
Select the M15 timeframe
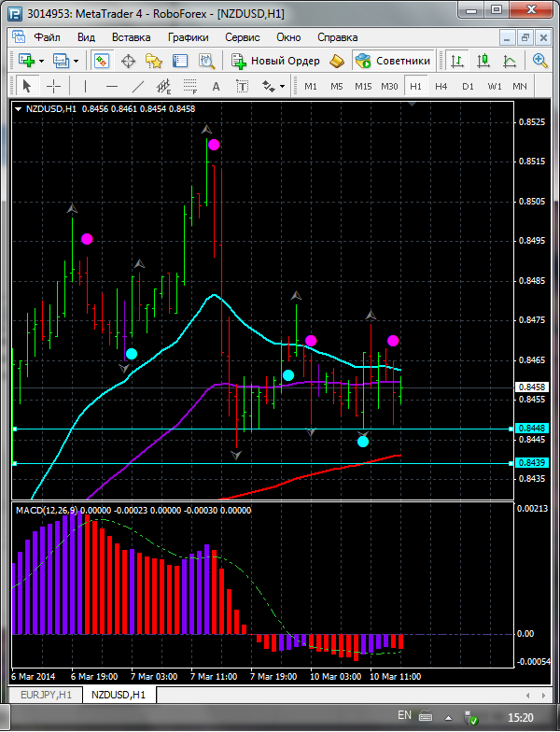tap(363, 86)
